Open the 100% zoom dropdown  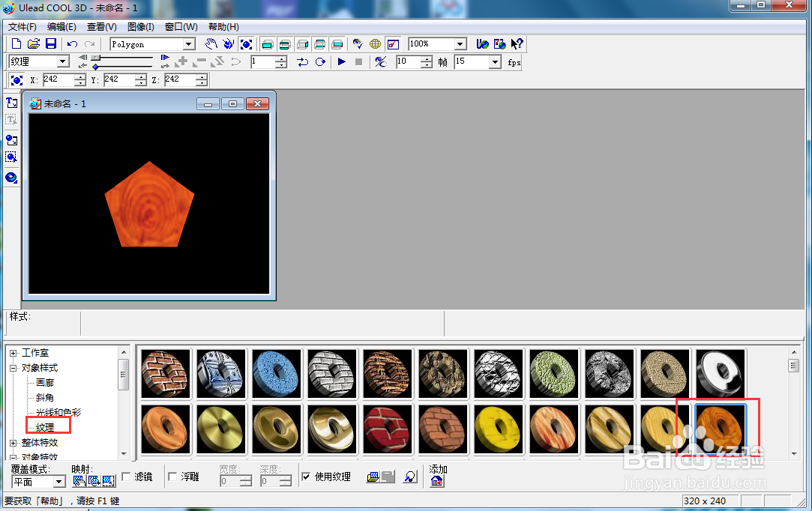(x=460, y=44)
